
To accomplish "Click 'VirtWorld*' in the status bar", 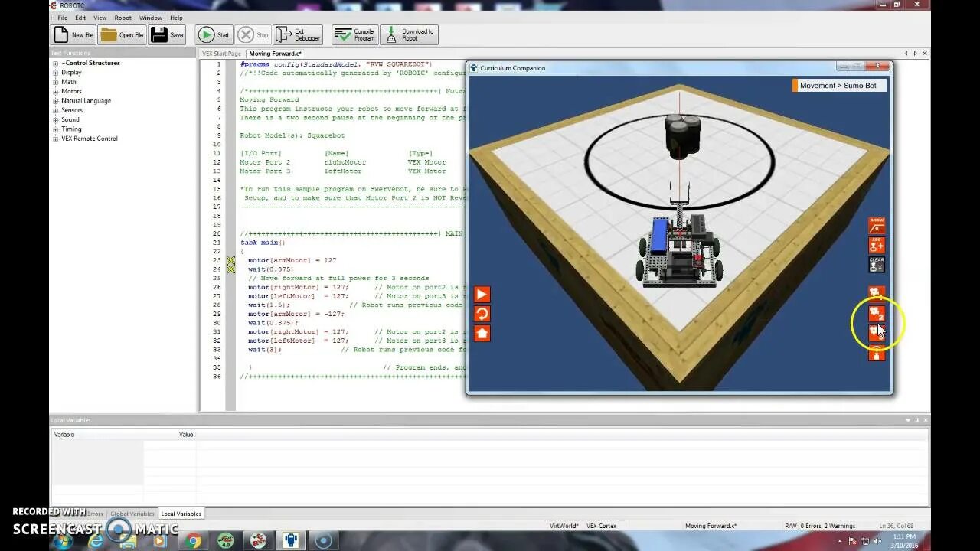I will coord(563,526).
